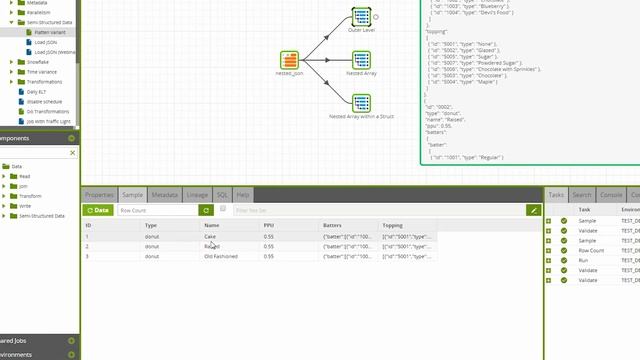Screen dimensions: 640x360
Task: Expand the Join components folder arrow
Action: (4, 186)
